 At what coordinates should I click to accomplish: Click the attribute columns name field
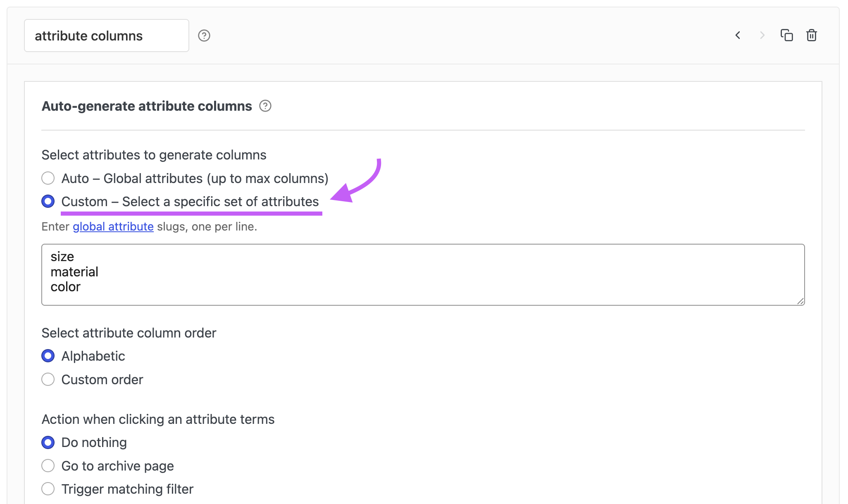click(107, 36)
